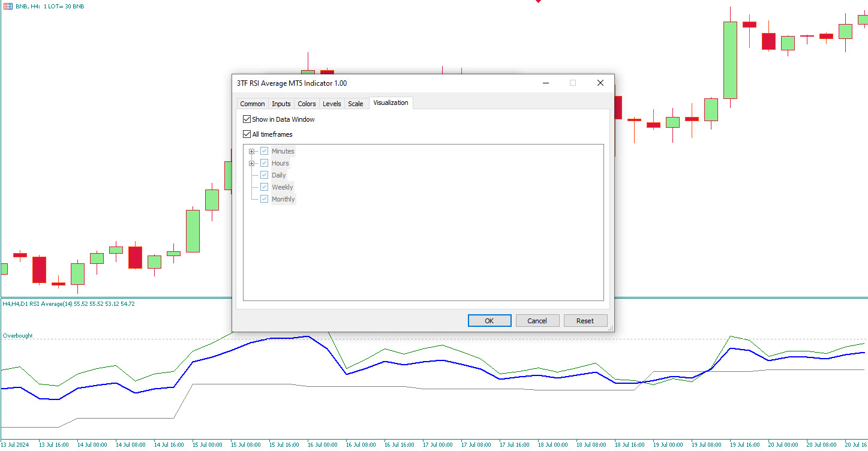Select the Visualization tab

pyautogui.click(x=391, y=103)
